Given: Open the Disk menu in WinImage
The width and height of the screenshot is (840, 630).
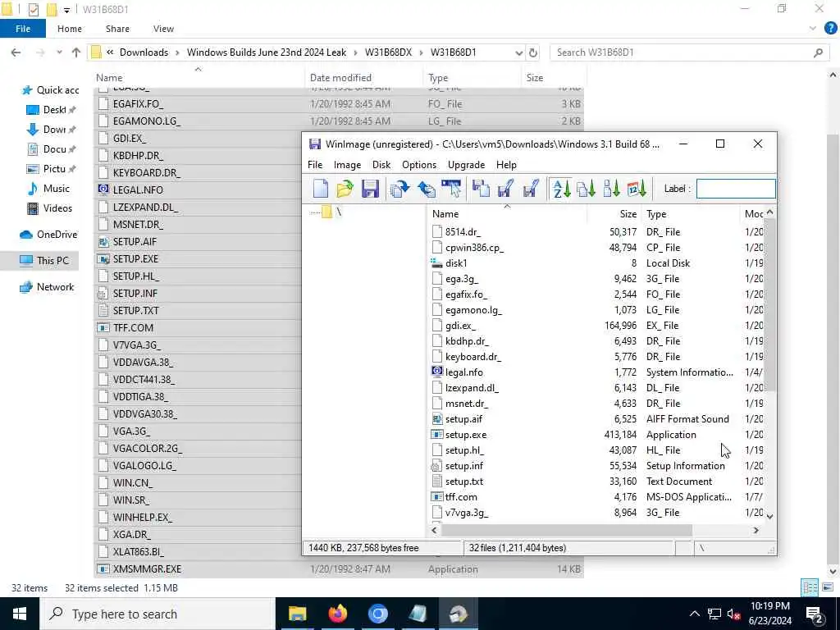Looking at the screenshot, I should [x=381, y=164].
